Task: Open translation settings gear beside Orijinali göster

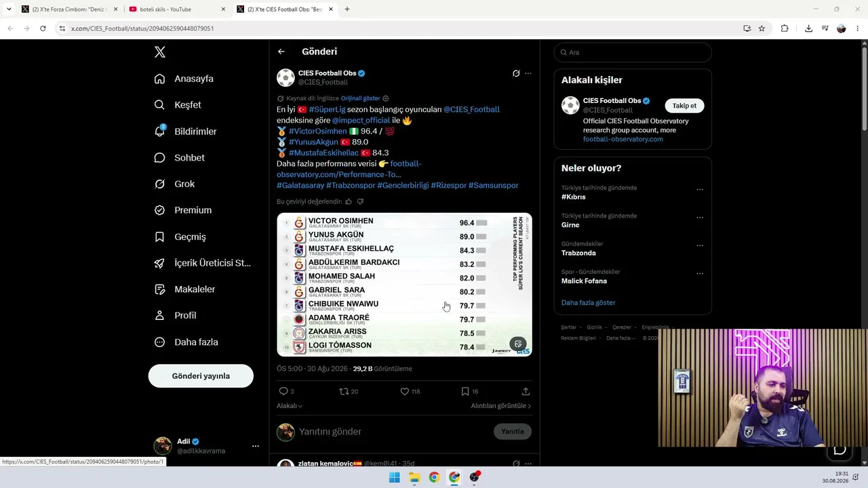Action: coord(386,98)
